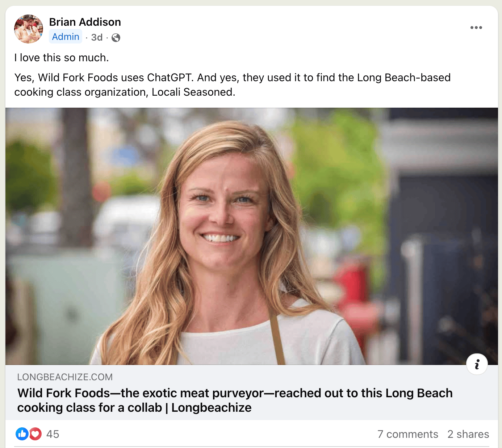Click Brian Addison's profile picture

click(x=28, y=29)
